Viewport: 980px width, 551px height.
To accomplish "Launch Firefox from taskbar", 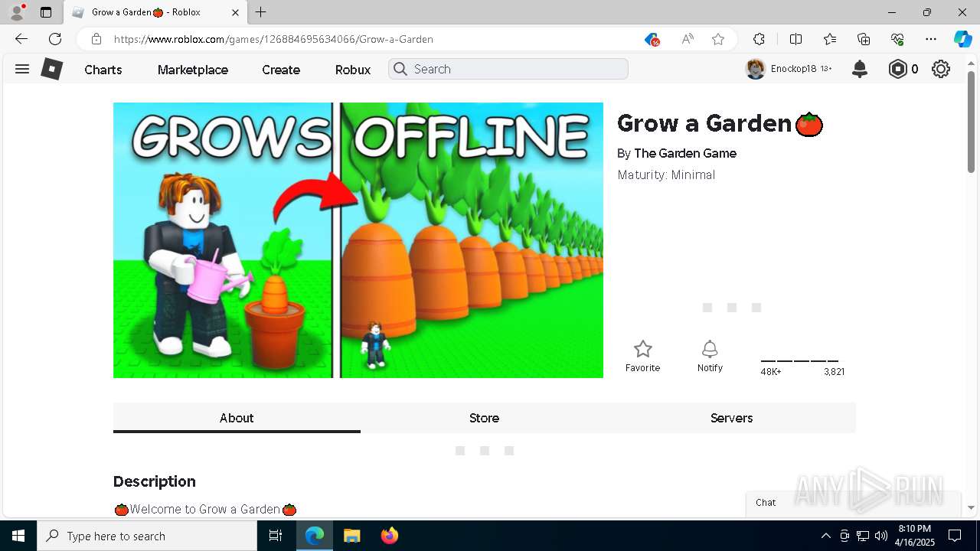I will [x=389, y=536].
